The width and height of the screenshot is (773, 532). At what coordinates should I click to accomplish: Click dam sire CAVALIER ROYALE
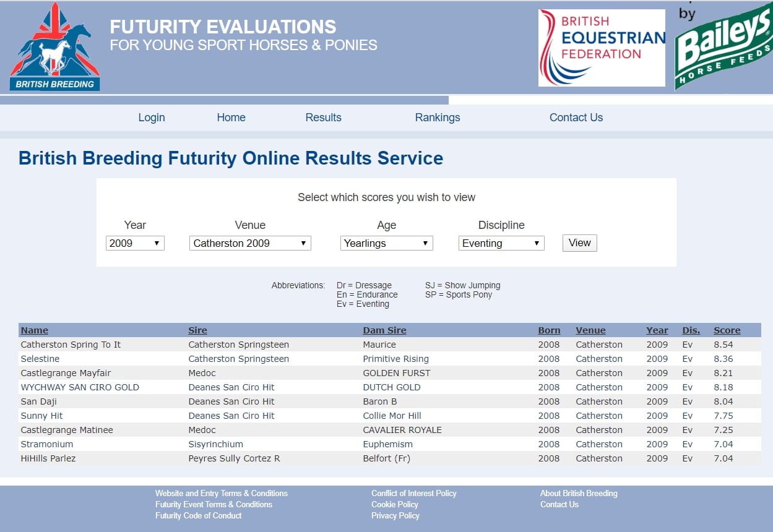pos(402,430)
